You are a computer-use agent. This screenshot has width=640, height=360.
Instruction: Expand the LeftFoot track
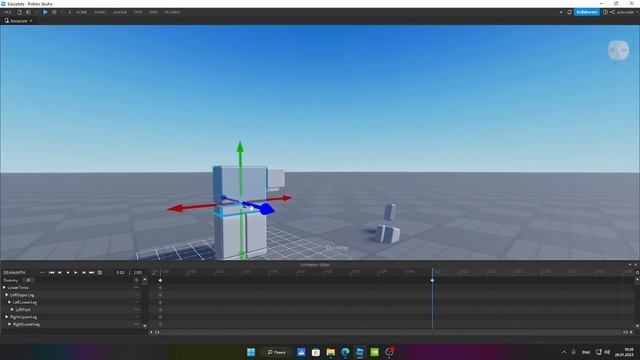(x=12, y=310)
